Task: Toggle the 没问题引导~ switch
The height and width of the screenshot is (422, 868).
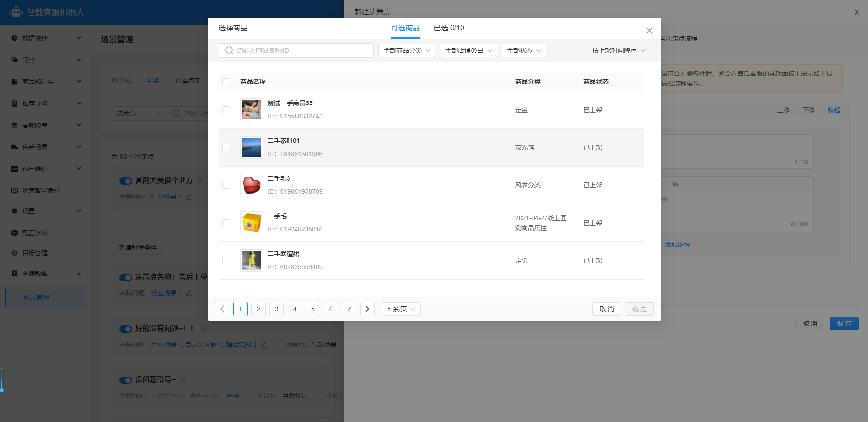Action: click(x=126, y=380)
